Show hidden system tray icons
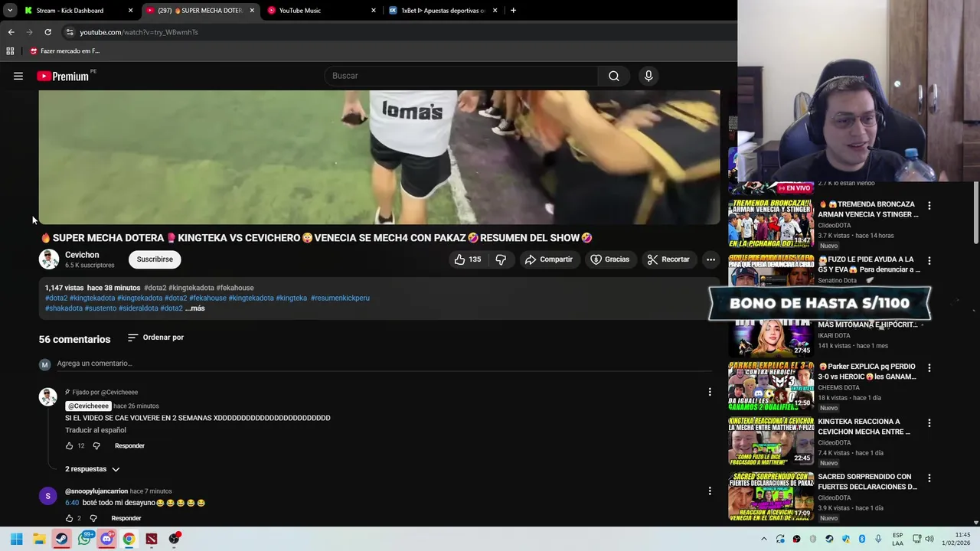Screen dimensions: 980x551 [763, 539]
